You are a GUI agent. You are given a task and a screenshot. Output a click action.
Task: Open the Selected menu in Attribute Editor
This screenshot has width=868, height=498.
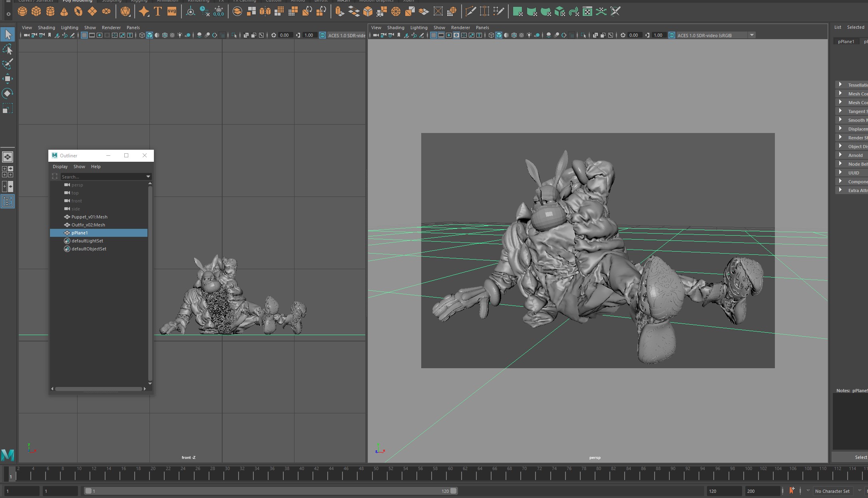pyautogui.click(x=856, y=27)
